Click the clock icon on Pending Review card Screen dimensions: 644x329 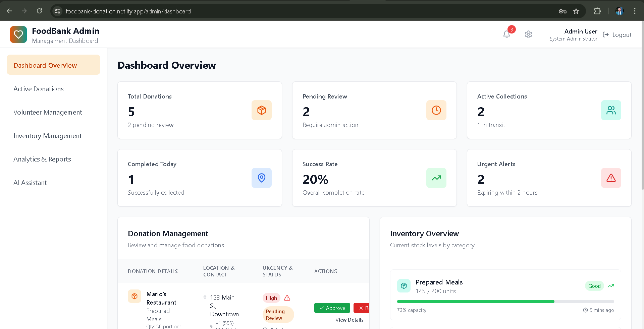click(x=436, y=110)
